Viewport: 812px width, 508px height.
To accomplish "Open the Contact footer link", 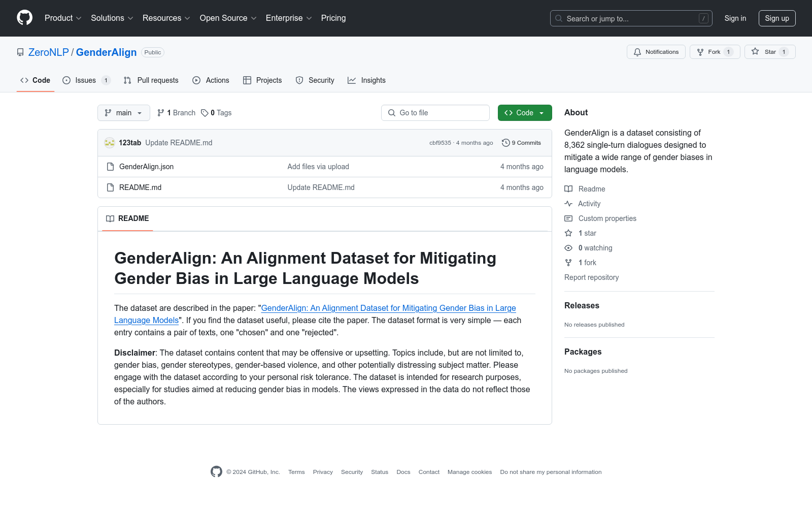I will [429, 472].
